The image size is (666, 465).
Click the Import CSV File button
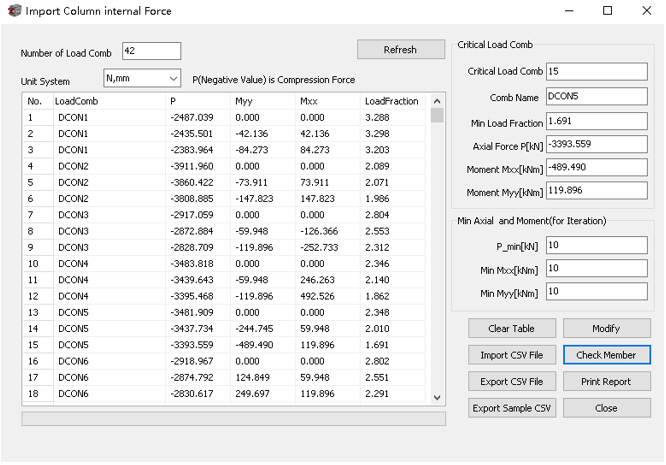pyautogui.click(x=512, y=355)
